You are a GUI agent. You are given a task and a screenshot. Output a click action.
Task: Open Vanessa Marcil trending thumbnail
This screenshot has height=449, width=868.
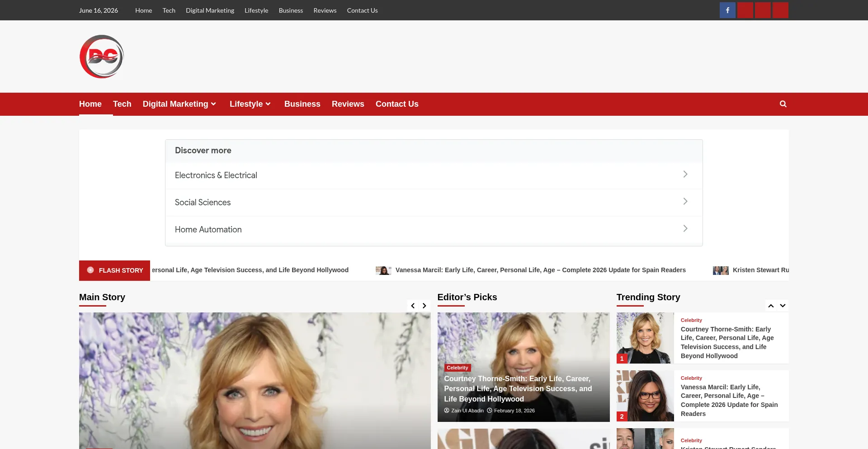click(x=645, y=396)
